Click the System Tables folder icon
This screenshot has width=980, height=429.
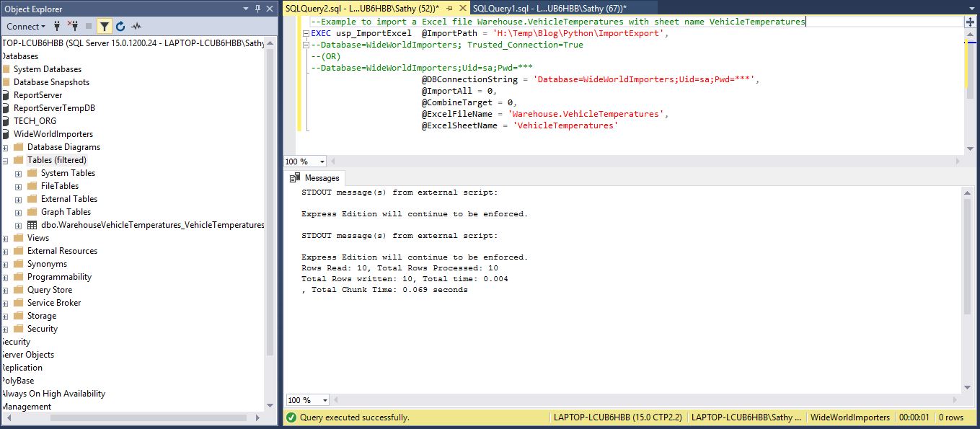pyautogui.click(x=32, y=173)
